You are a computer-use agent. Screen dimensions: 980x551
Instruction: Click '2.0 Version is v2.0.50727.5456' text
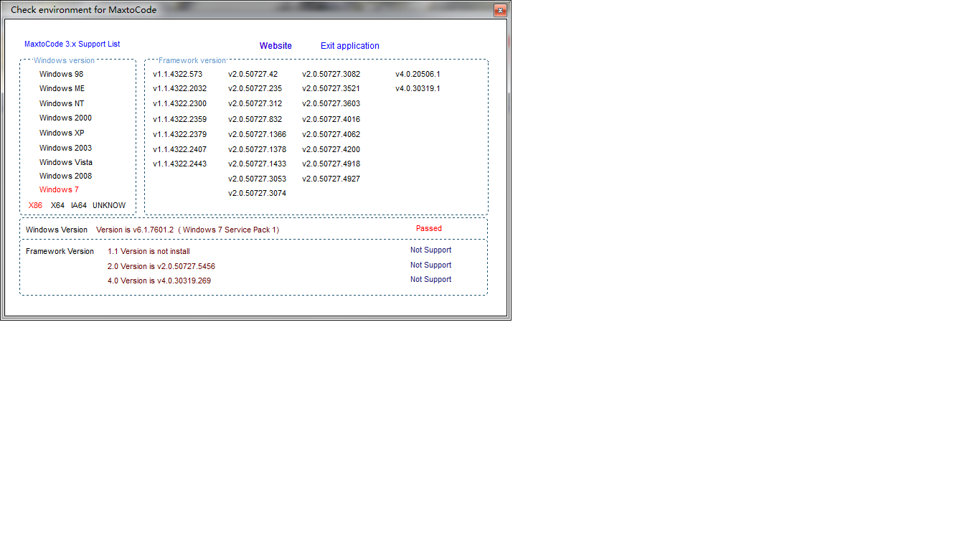[161, 266]
